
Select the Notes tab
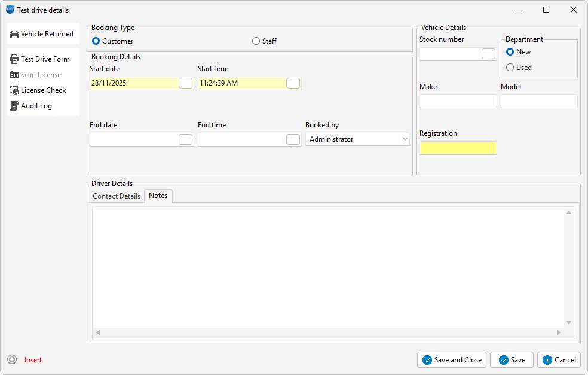(158, 196)
